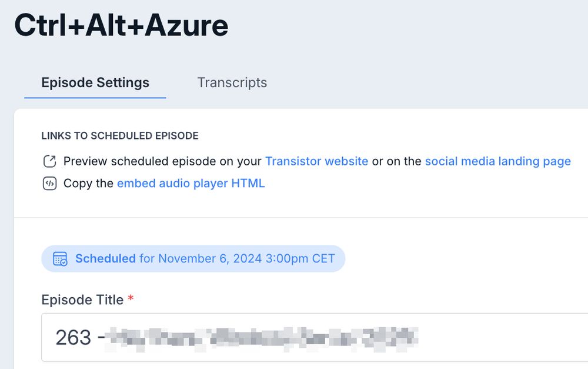
Task: Click the blurred text in the episode title
Action: [262, 340]
